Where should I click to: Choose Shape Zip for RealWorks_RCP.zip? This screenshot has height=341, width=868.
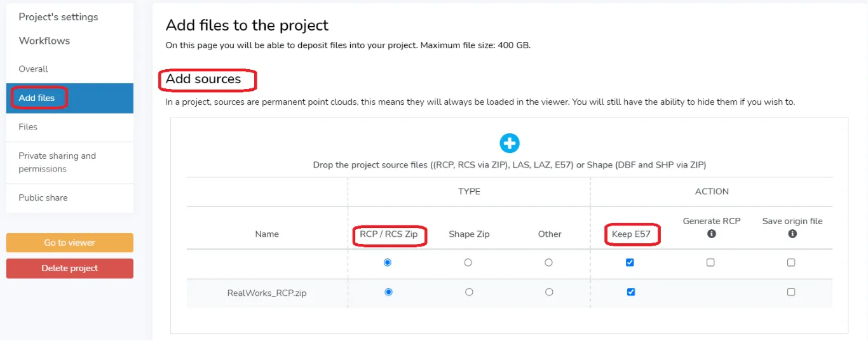(x=469, y=292)
